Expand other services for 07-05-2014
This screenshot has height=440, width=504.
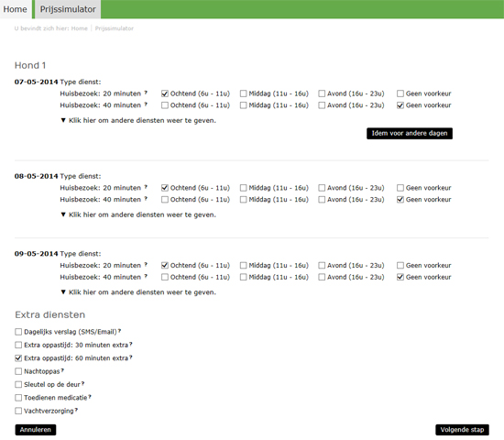(x=138, y=121)
